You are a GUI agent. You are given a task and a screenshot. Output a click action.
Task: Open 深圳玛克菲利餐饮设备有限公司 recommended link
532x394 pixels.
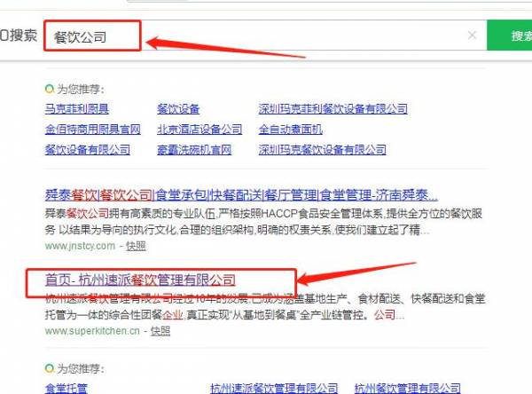click(332, 109)
